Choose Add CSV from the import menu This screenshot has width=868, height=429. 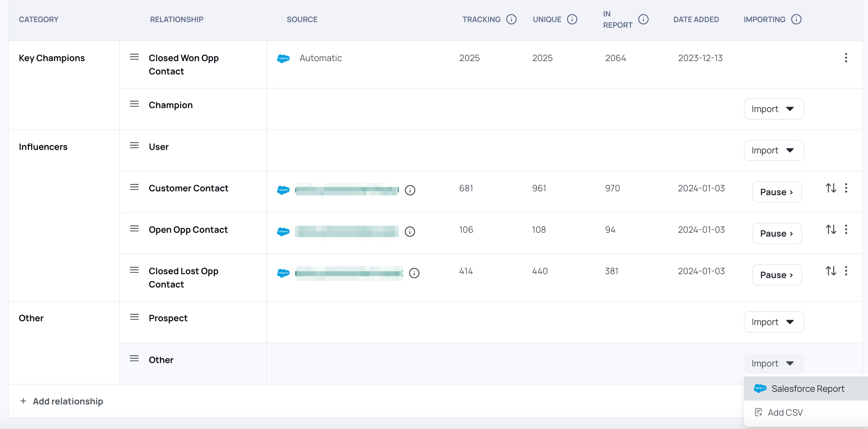pyautogui.click(x=785, y=412)
